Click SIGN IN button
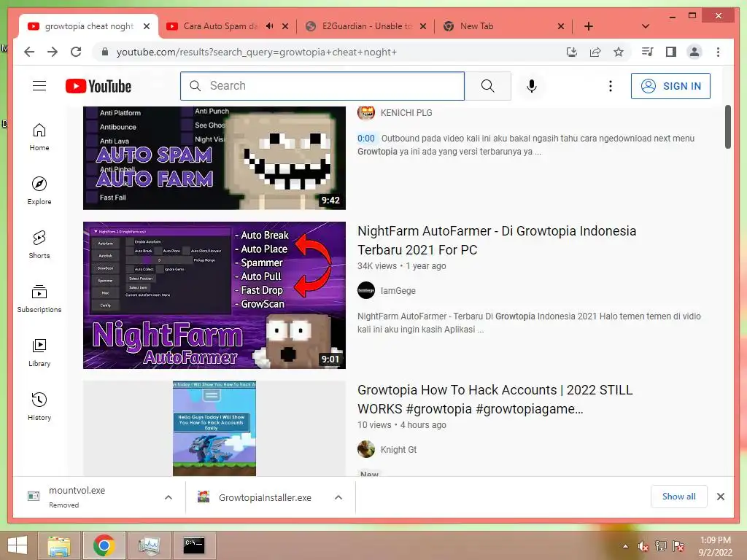The image size is (747, 560). pos(670,86)
